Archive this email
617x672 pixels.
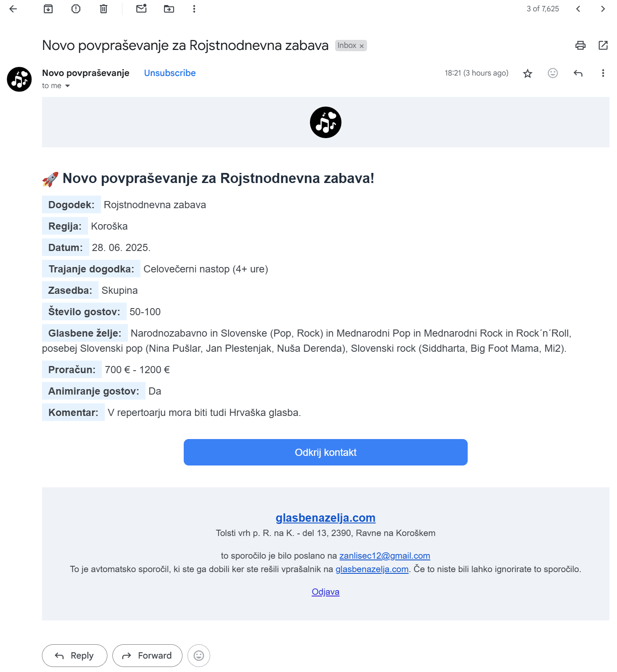pos(48,9)
